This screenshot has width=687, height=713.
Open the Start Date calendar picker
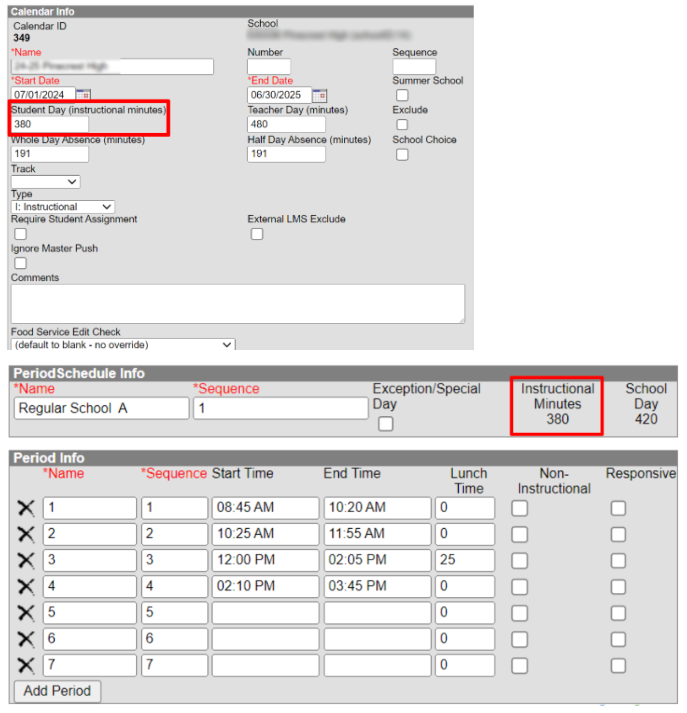coord(83,95)
